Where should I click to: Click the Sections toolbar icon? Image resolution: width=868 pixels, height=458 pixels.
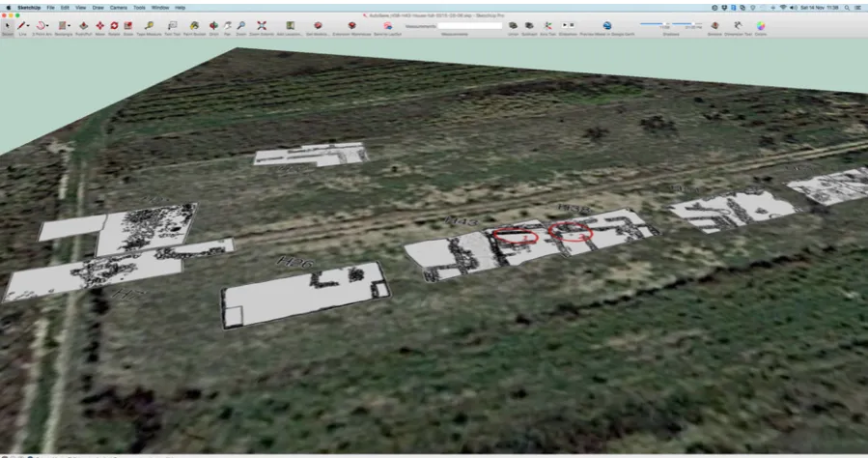(714, 25)
